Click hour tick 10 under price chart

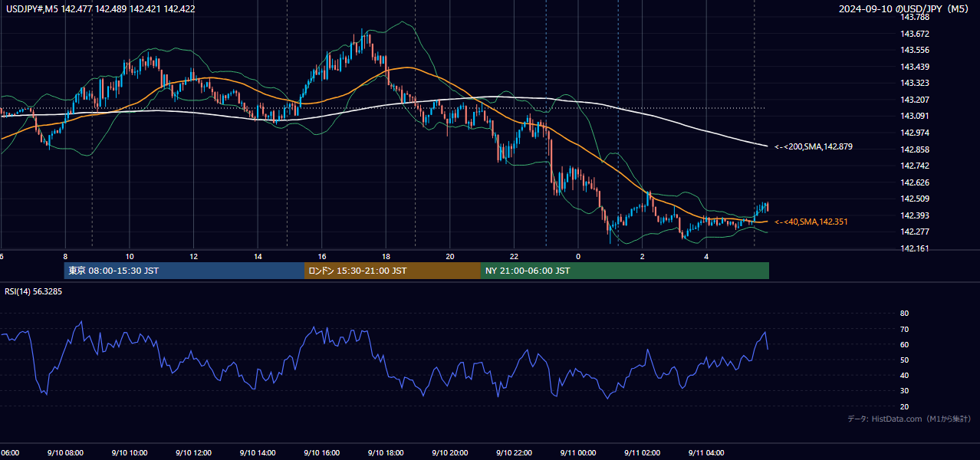click(x=130, y=256)
